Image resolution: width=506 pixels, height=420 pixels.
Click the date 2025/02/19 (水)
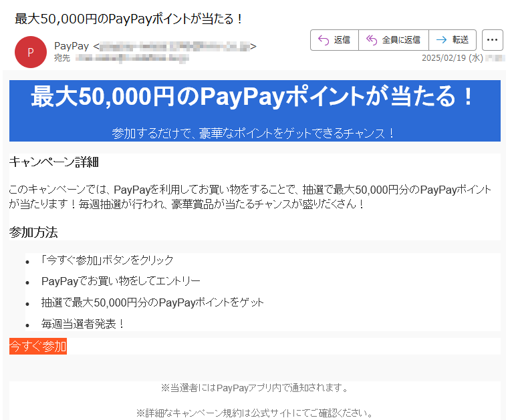click(x=452, y=58)
